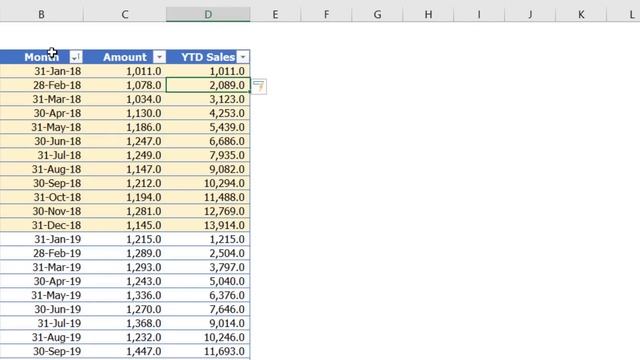Select the YTD Sales cell 2,504.0

point(208,253)
